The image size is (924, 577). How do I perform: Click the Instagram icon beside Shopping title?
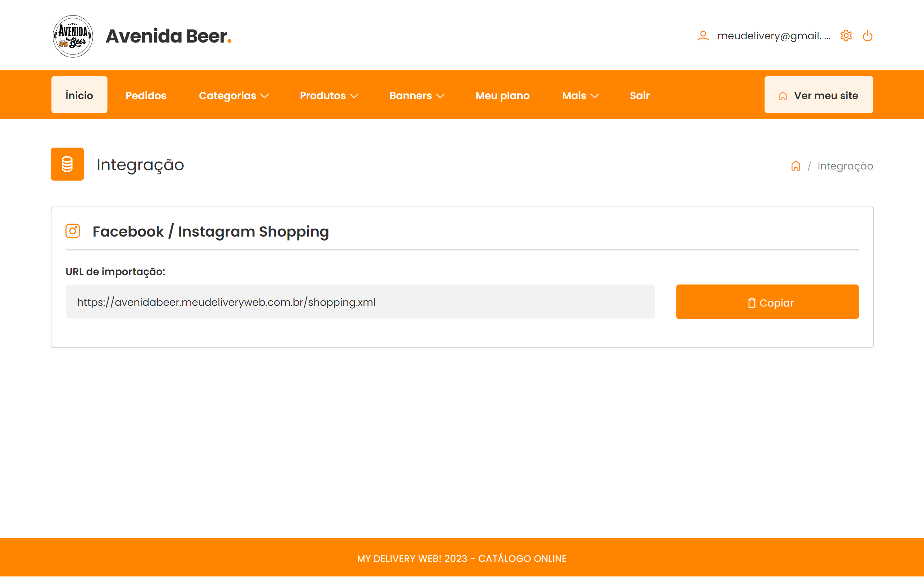(x=73, y=231)
